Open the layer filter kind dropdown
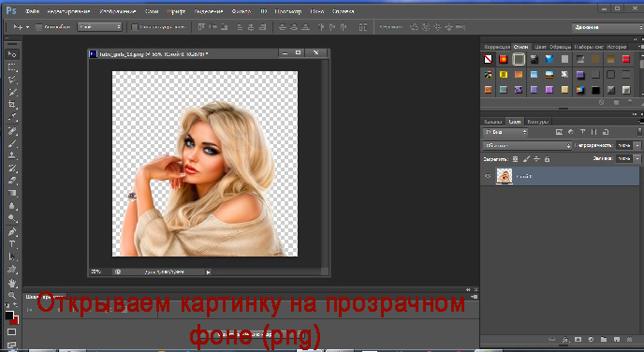Screen dimensions: 644x352 pos(505,132)
